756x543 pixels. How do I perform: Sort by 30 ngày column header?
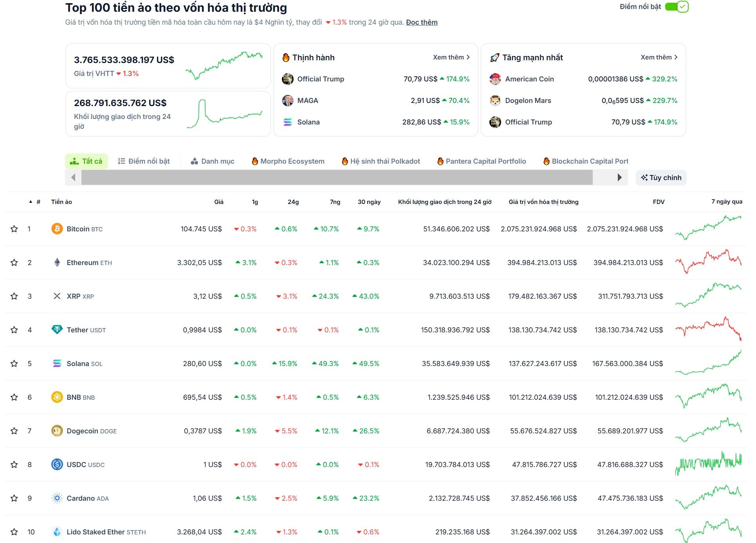[369, 202]
